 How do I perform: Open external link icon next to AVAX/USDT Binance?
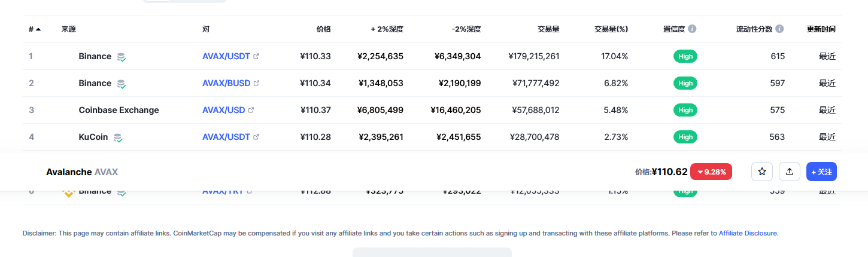point(257,56)
